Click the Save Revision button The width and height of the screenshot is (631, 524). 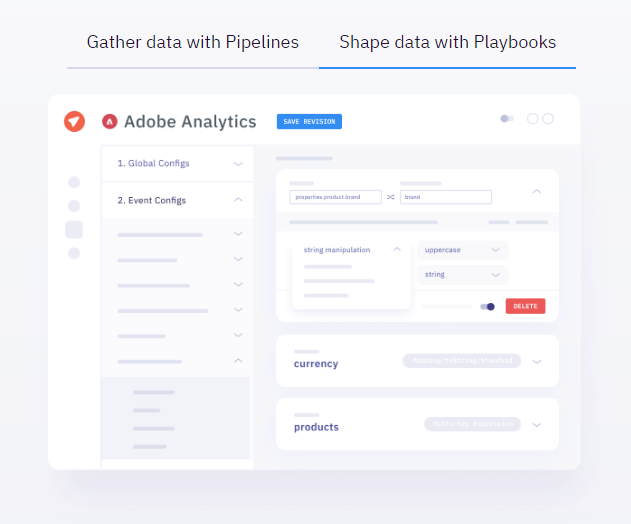coord(309,122)
